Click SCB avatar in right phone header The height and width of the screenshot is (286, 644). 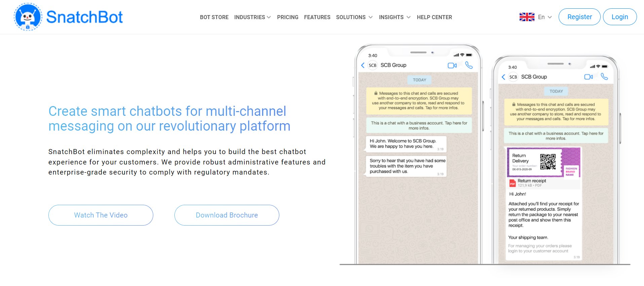point(513,77)
